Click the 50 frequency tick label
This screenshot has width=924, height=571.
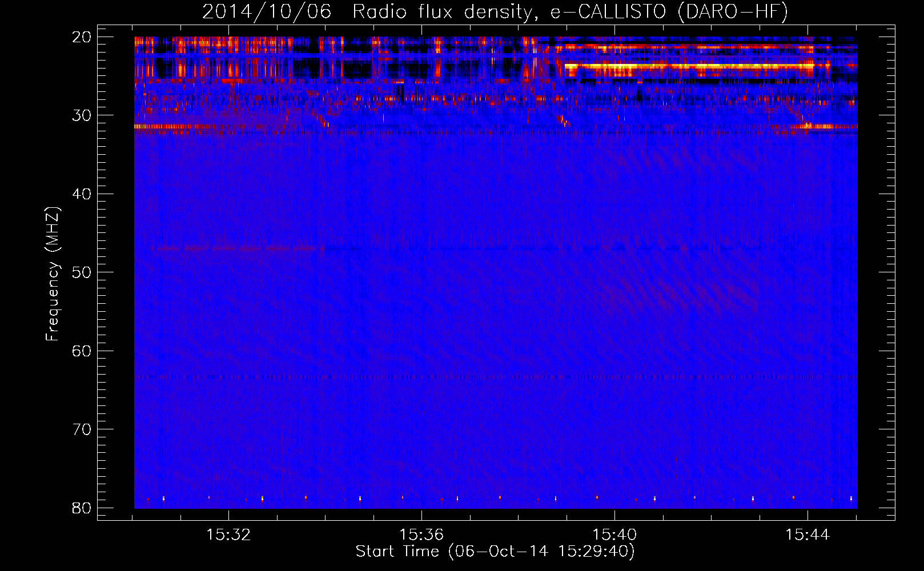coord(82,272)
